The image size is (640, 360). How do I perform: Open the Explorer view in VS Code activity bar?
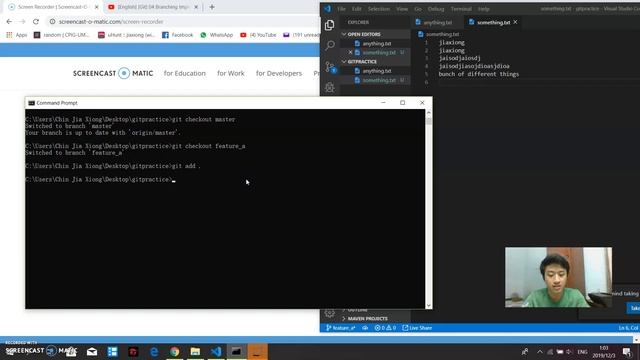(329, 25)
